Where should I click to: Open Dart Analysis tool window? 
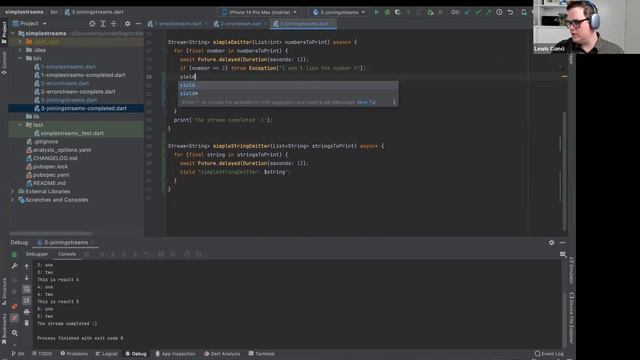click(x=222, y=354)
